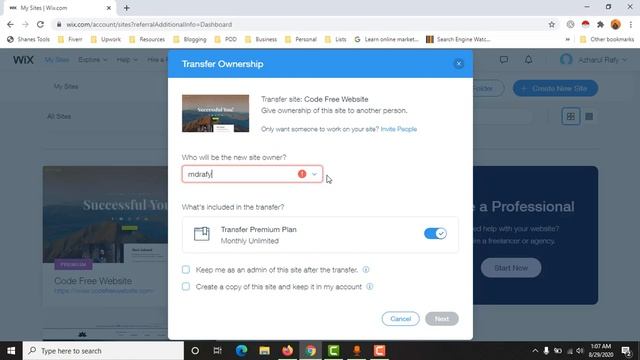Go back in the browser
The width and height of the screenshot is (640, 360).
(10, 24)
